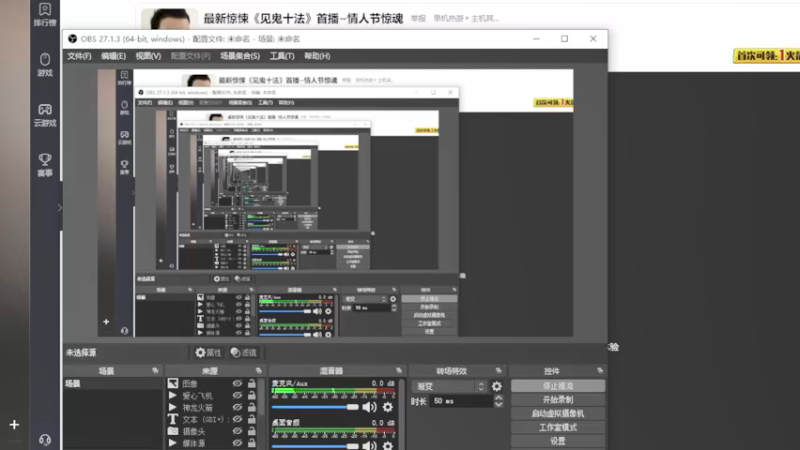Open the 工具(T) menu
This screenshot has height=450, width=800.
click(x=282, y=56)
